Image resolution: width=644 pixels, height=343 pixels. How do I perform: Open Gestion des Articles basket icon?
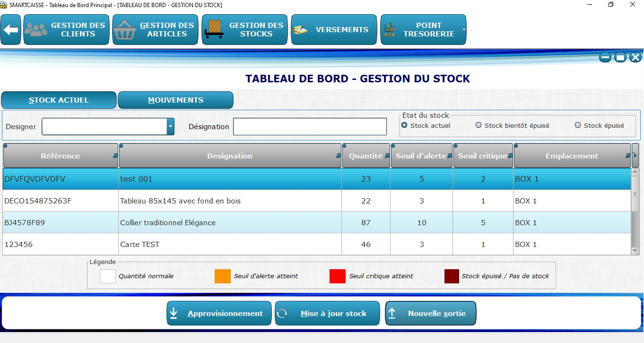coord(125,30)
